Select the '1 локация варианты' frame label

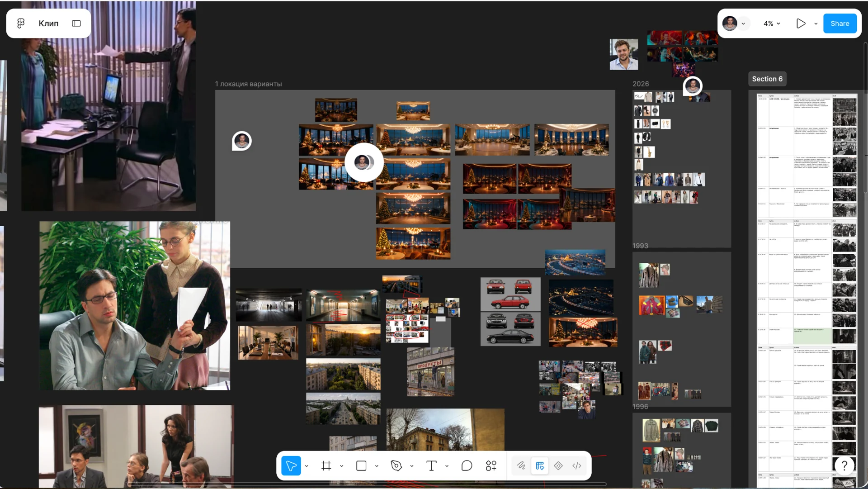(x=248, y=84)
